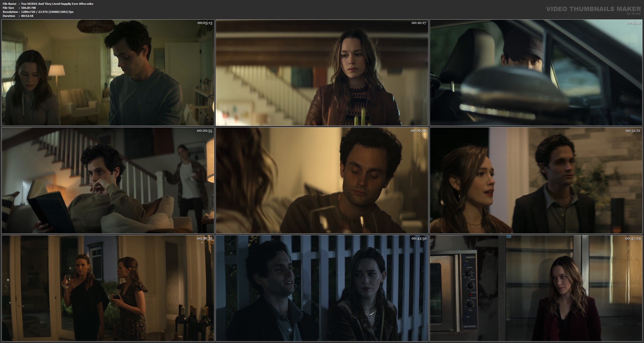Click the 00:36:36 timestamp label
The image size is (644, 343).
(205, 238)
